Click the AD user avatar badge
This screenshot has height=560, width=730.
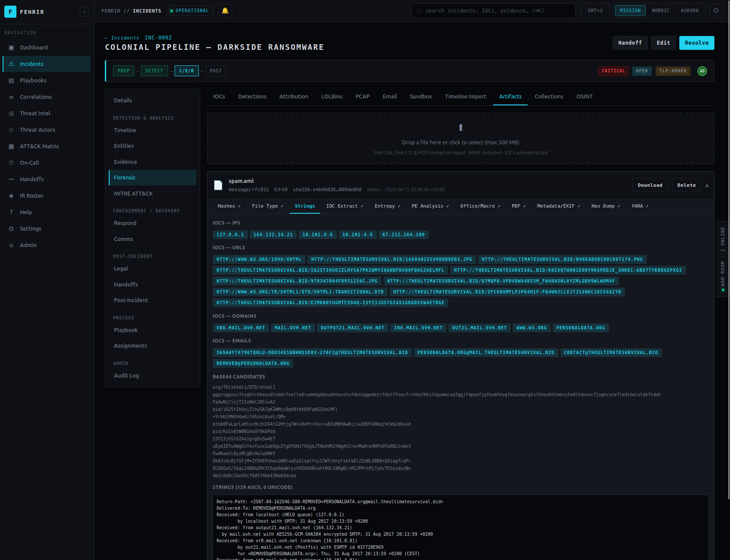[x=702, y=71]
